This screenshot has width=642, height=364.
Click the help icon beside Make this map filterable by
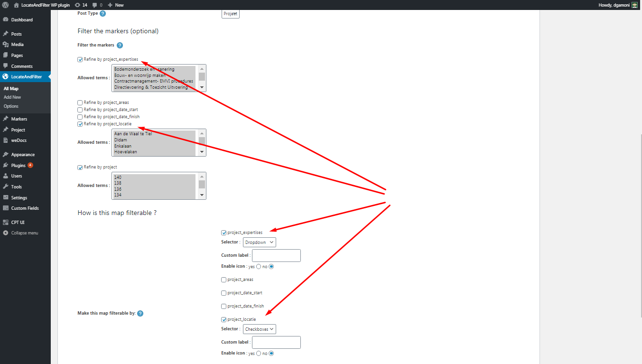140,314
